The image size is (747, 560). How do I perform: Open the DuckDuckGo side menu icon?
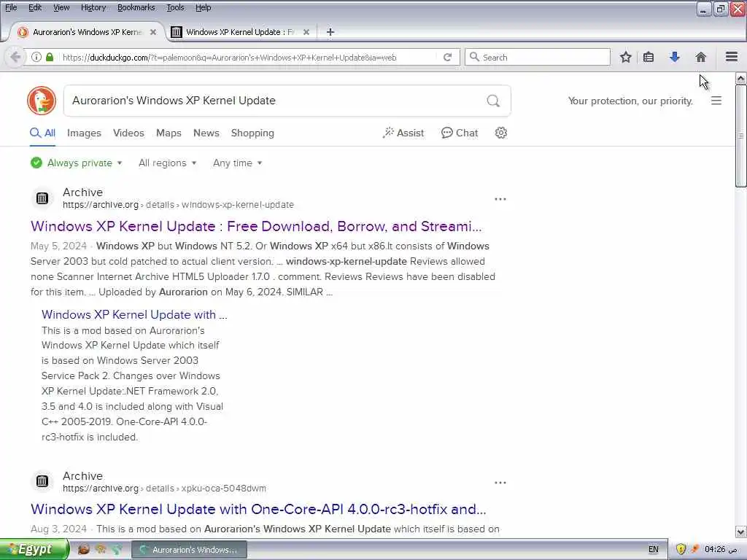pyautogui.click(x=716, y=101)
